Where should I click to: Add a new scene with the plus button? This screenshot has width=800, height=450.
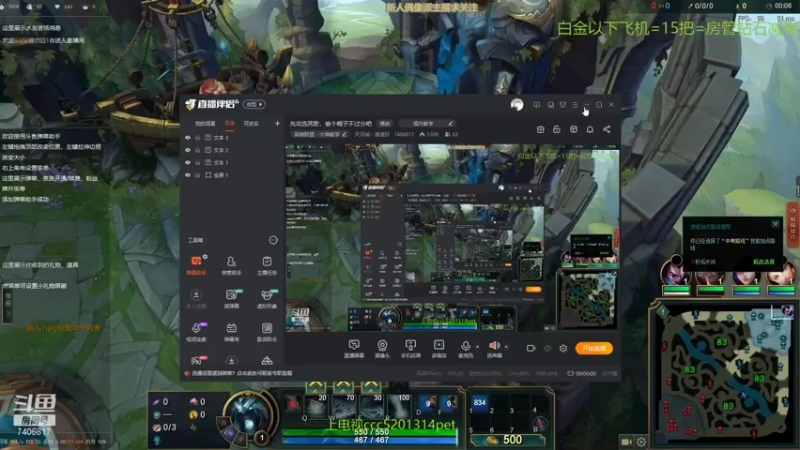coord(277,123)
